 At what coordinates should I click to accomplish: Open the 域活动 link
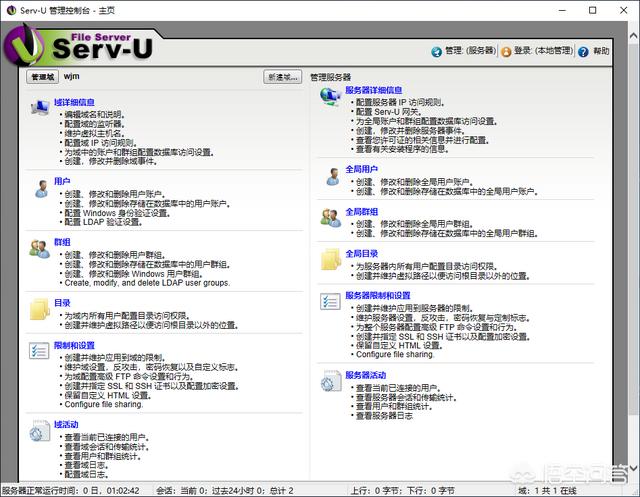point(66,424)
